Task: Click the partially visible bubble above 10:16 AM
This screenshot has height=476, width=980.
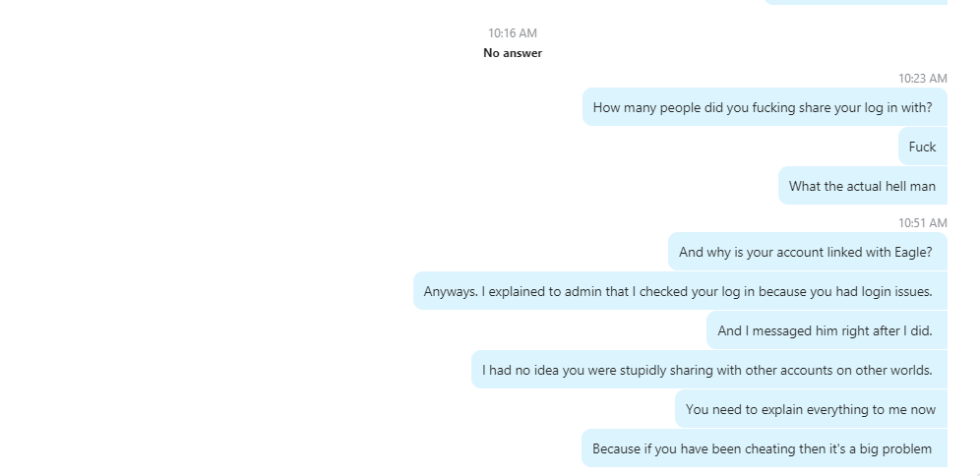Action: 856,3
